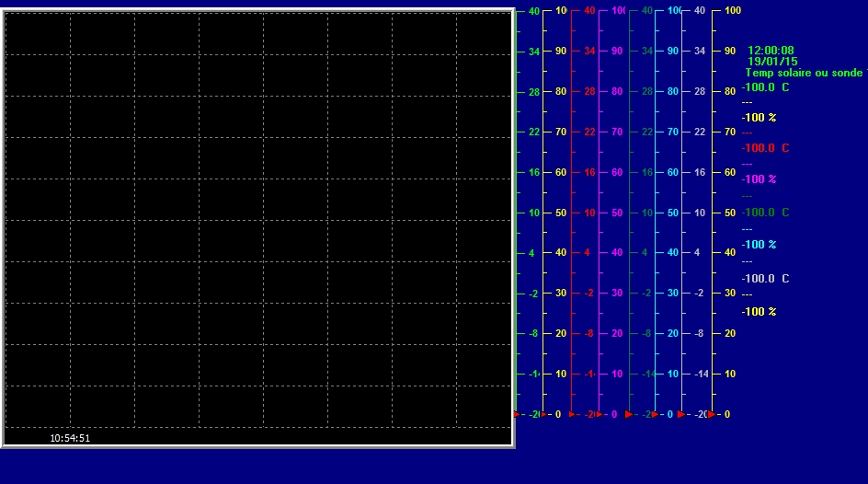The width and height of the screenshot is (868, 484).
Task: Click the bottom yellow -100 % readout
Action: (x=759, y=312)
